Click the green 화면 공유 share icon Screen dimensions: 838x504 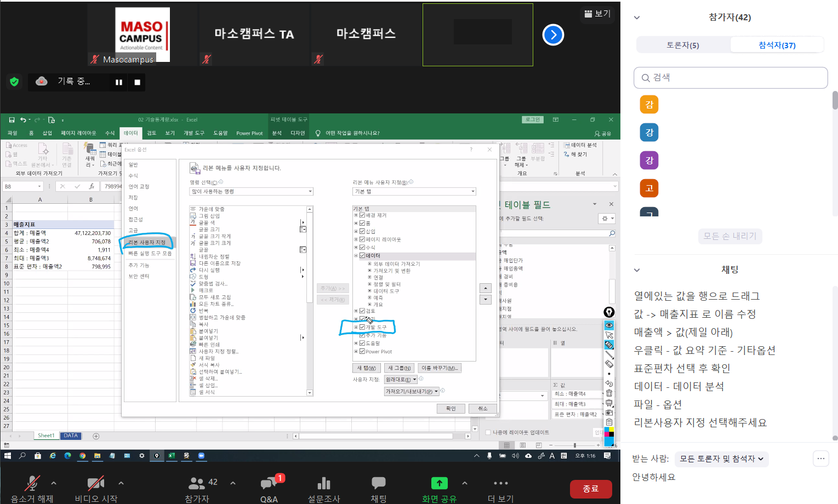point(439,483)
